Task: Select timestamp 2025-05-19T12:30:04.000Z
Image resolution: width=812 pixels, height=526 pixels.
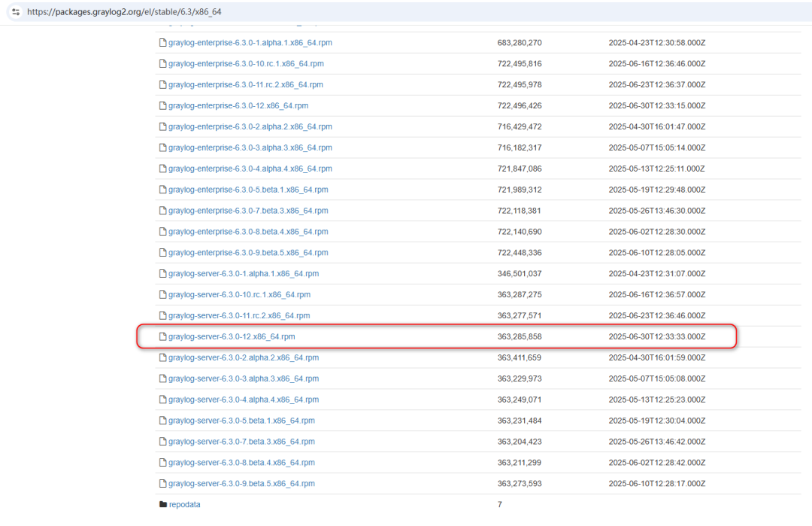Action: [x=656, y=421]
